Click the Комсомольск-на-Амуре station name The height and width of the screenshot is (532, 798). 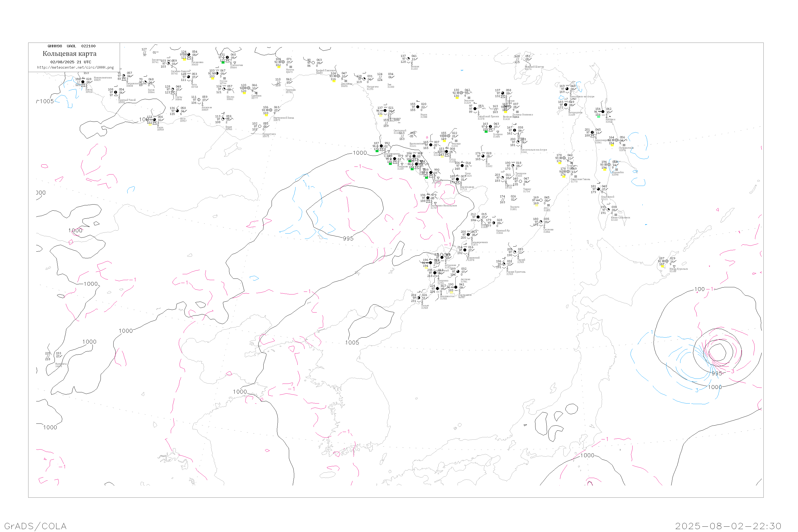pos(534,149)
